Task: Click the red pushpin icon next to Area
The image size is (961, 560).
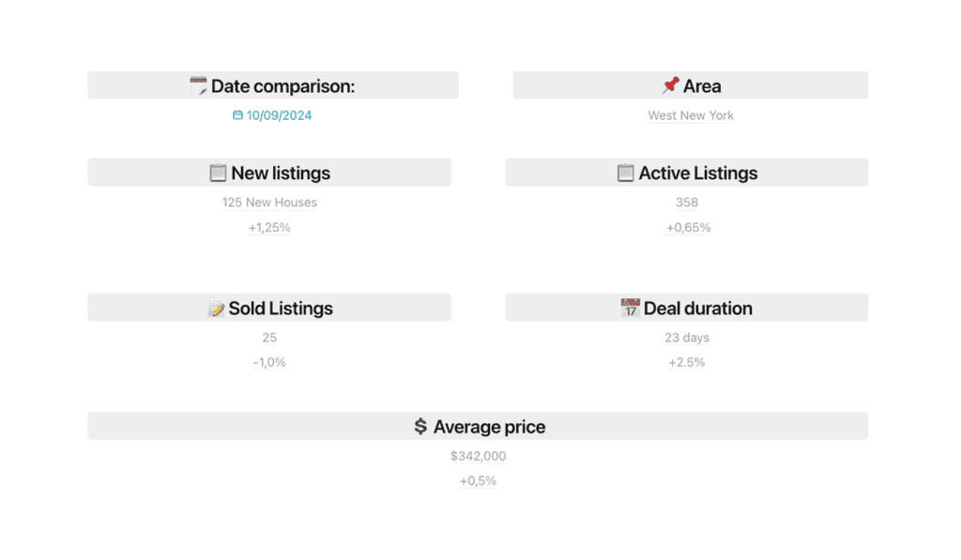Action: (x=670, y=85)
